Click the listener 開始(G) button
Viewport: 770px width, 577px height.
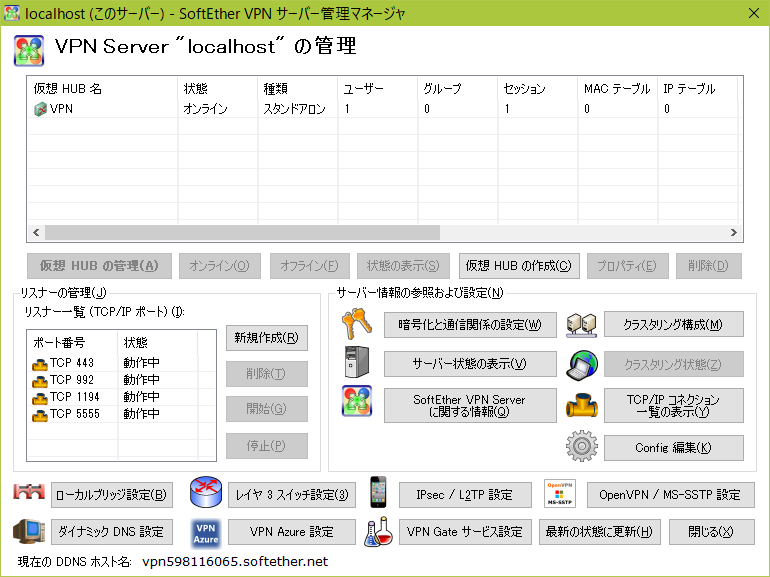pyautogui.click(x=267, y=409)
